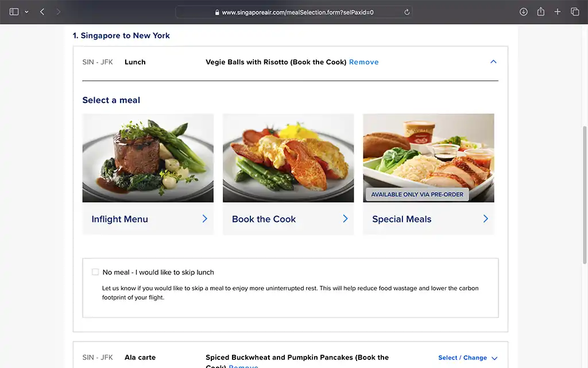Open the Safari downloads icon
The image size is (588, 368).
pos(524,12)
